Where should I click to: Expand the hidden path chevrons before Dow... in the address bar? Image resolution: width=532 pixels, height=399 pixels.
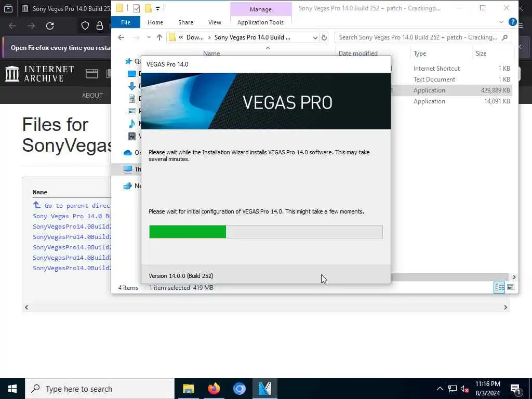[x=181, y=37]
